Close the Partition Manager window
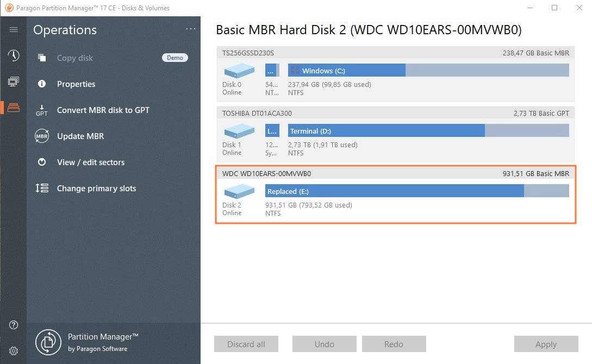Screen dimensions: 592x364 point(579,8)
